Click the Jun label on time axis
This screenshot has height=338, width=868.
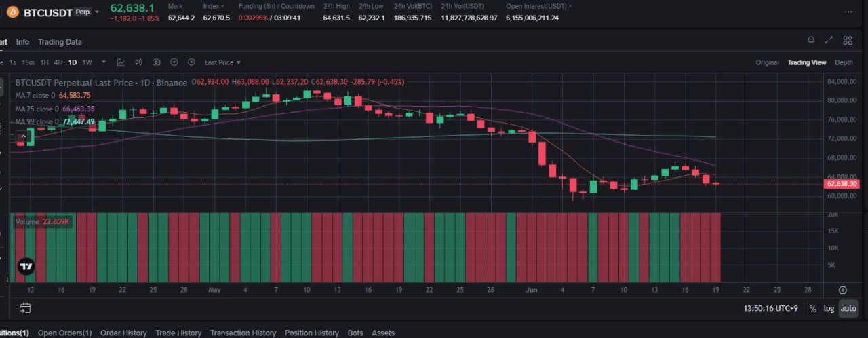531,290
